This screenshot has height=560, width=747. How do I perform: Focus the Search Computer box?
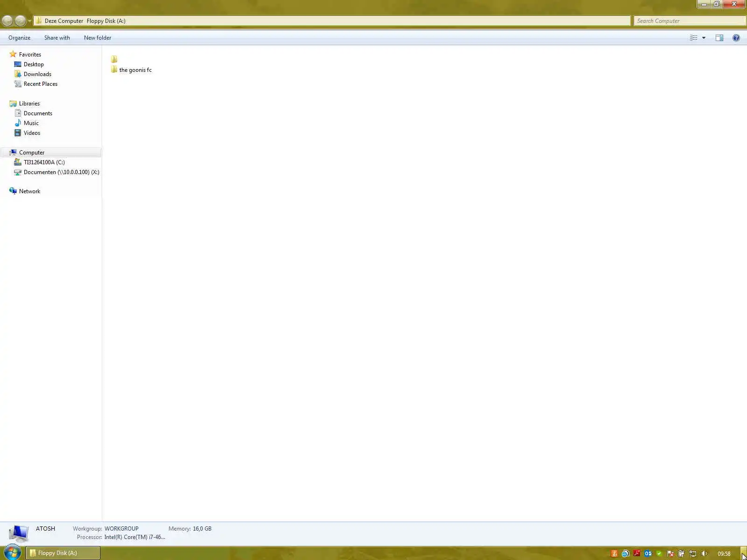(x=690, y=21)
